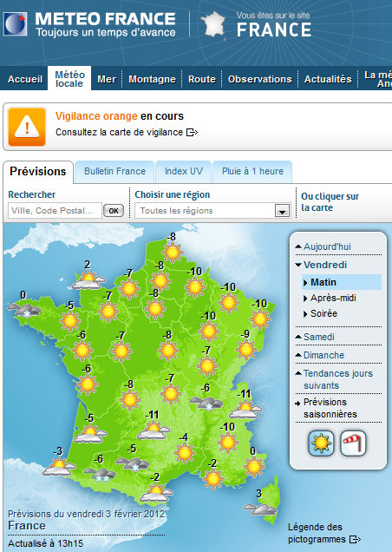Click external link arrow beside Légende des pictogrammes
This screenshot has height=552, width=392.
tap(355, 539)
